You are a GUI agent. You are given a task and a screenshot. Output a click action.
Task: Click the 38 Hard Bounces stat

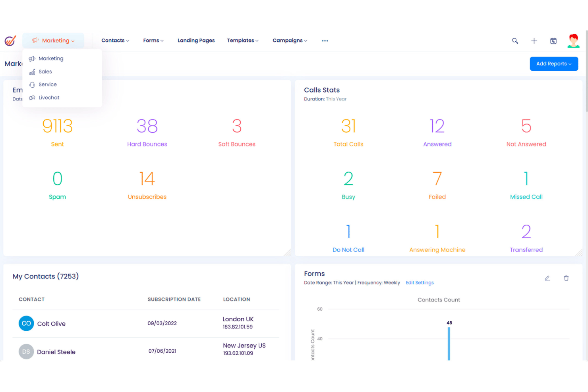pos(147,133)
